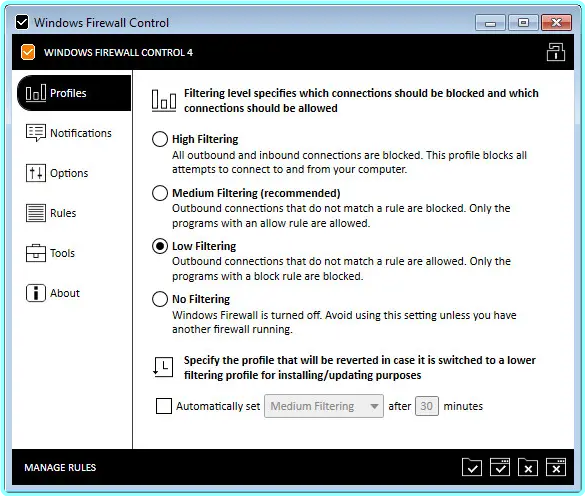Click the lock icon in header bar
585x496 pixels.
556,52
